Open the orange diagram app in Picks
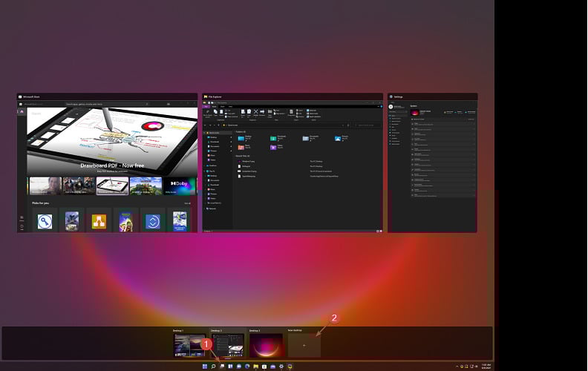Viewport: 588px width, 371px height. (99, 221)
